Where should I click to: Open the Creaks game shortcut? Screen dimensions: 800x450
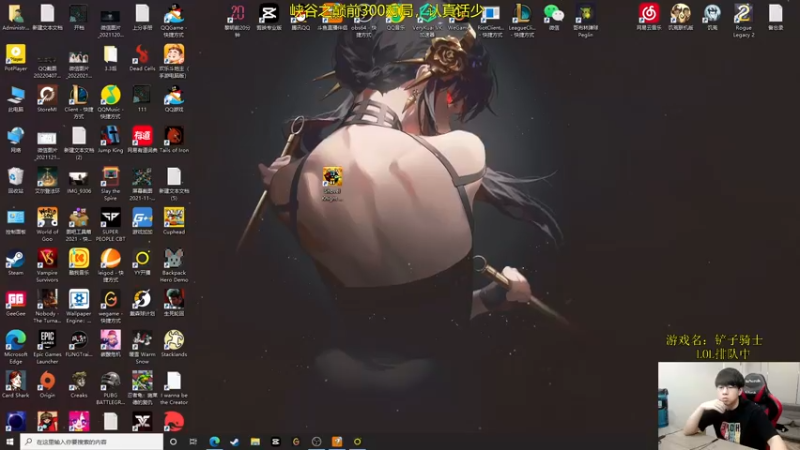(x=79, y=381)
